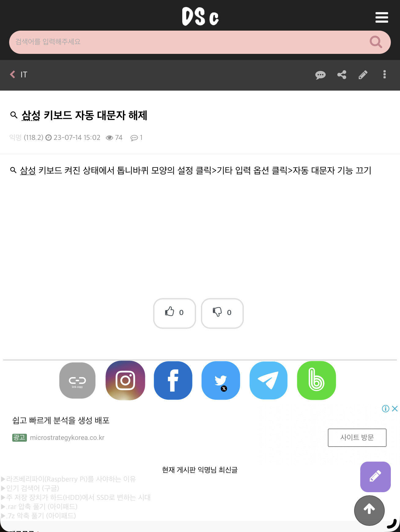Open comments via speech bubble icon
The width and height of the screenshot is (400, 532).
320,75
